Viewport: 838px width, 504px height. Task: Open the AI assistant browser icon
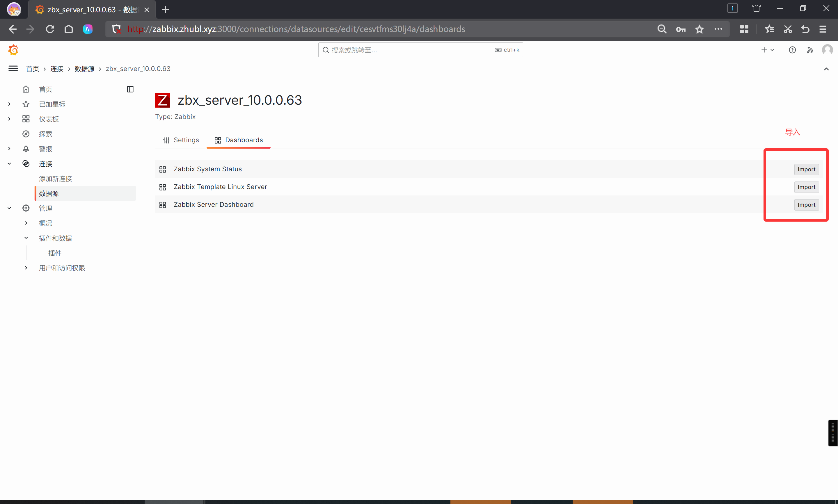coord(88,29)
